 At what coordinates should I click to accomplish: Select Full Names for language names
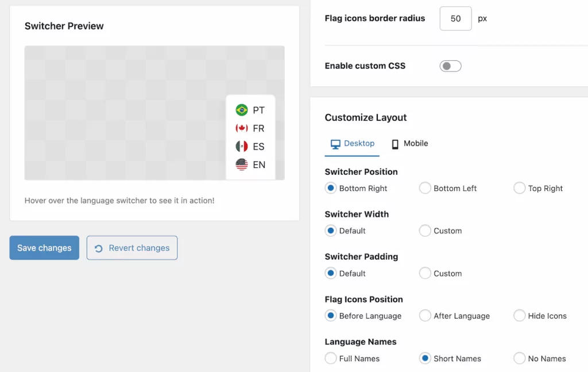[x=331, y=358]
